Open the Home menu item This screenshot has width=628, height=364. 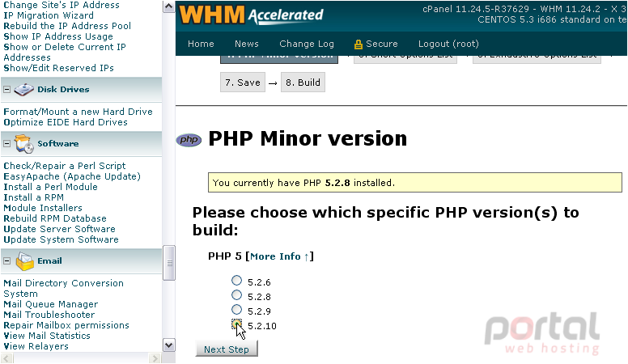201,44
